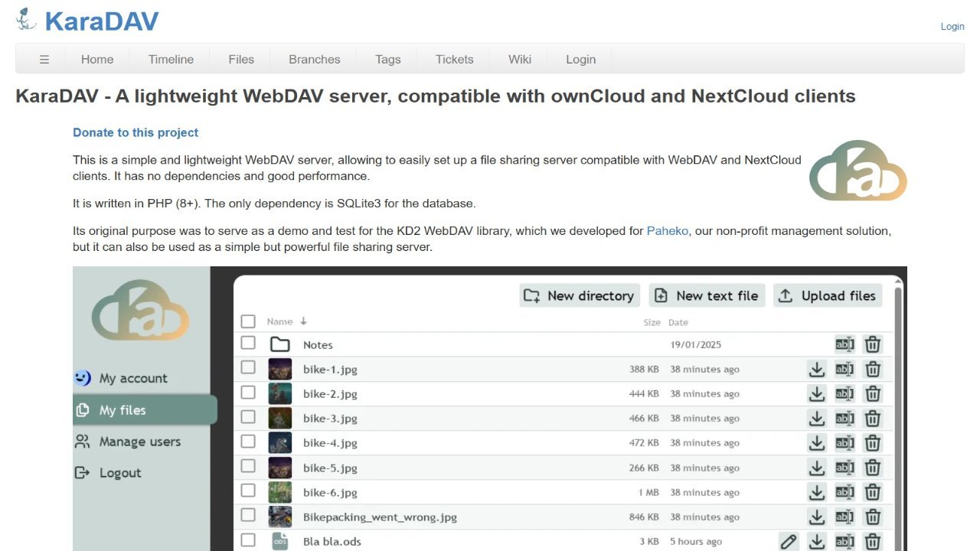This screenshot has width=980, height=551.
Task: Create a New text file
Action: click(707, 296)
